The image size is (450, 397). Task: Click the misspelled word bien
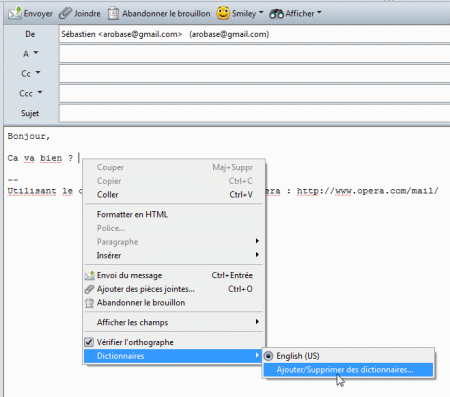[51, 158]
